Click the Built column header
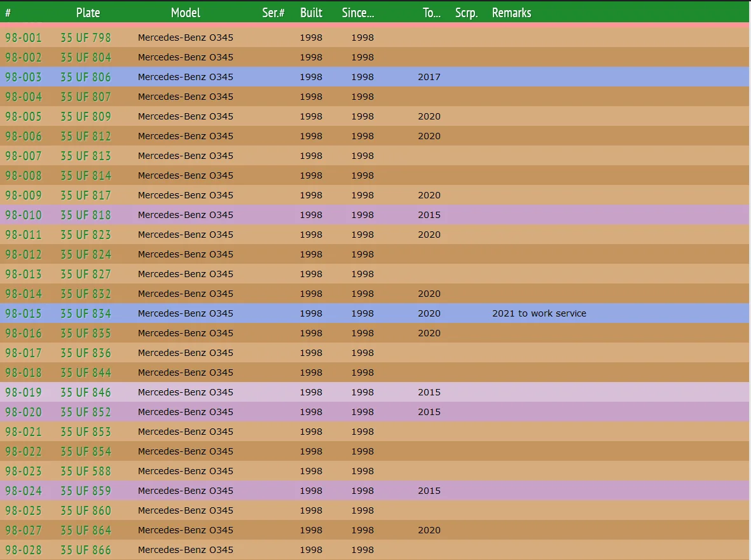 click(311, 13)
